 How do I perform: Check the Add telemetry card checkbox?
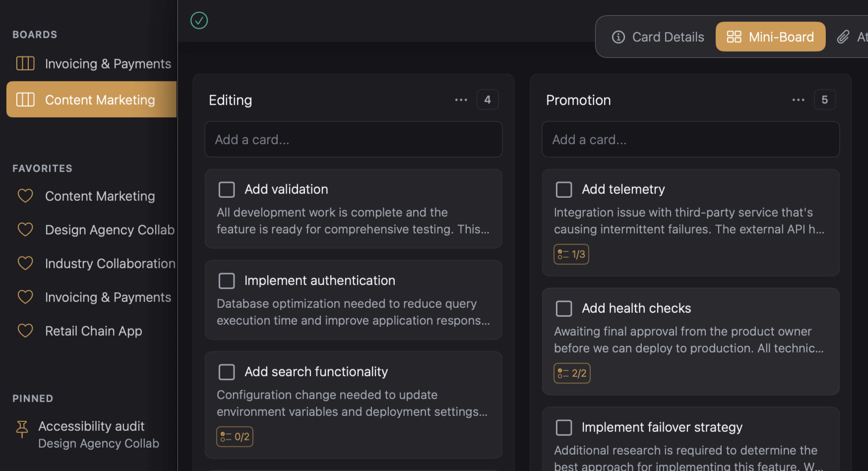(564, 189)
